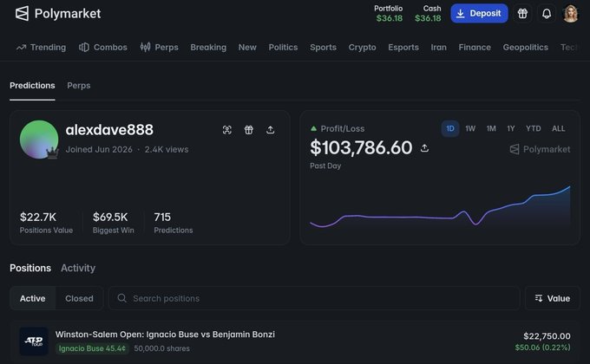
Task: Select the 1M time range
Action: [491, 128]
